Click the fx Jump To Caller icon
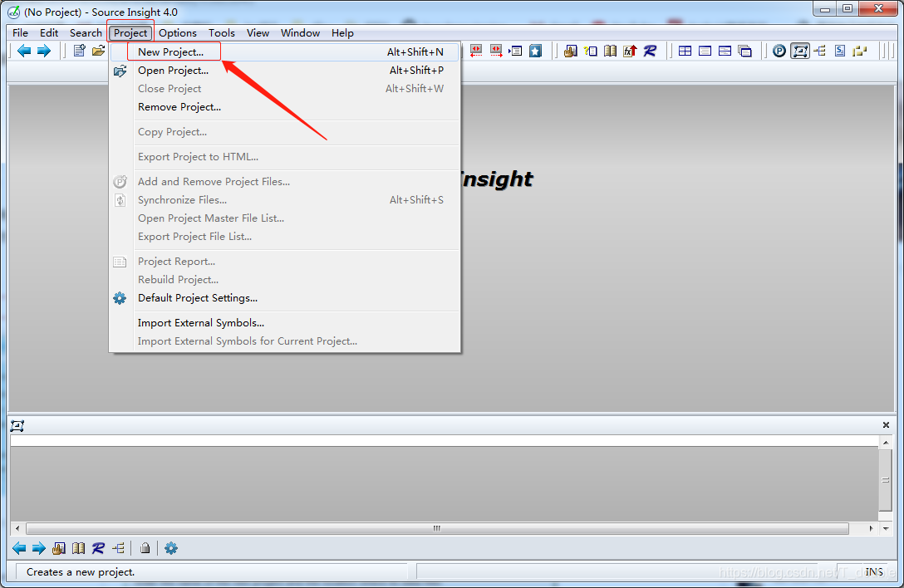 tap(630, 51)
